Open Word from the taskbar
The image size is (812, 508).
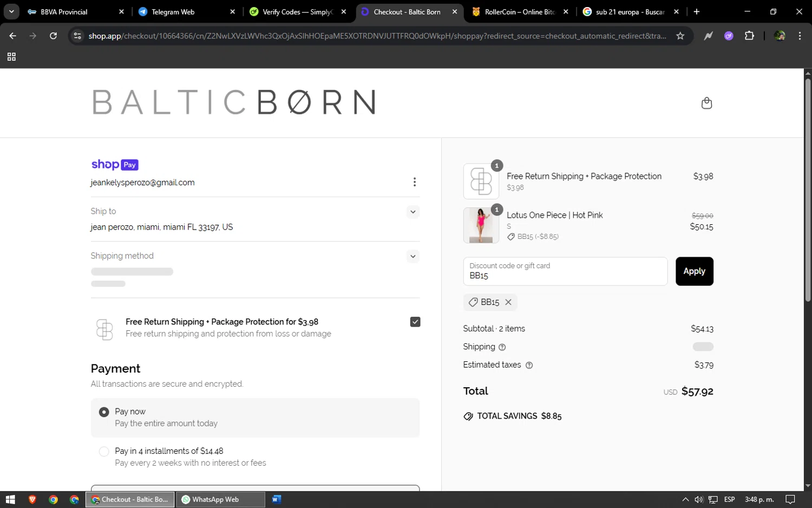pos(277,499)
